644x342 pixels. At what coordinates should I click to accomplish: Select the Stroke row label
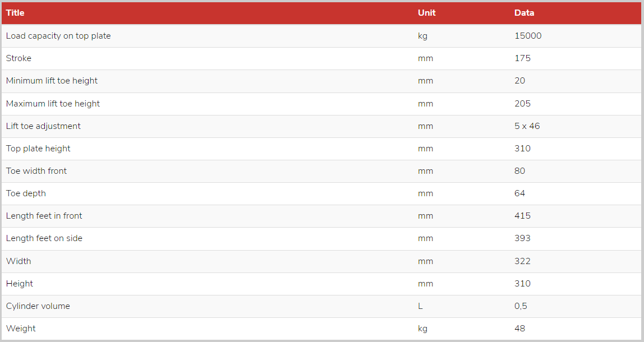pyautogui.click(x=19, y=58)
